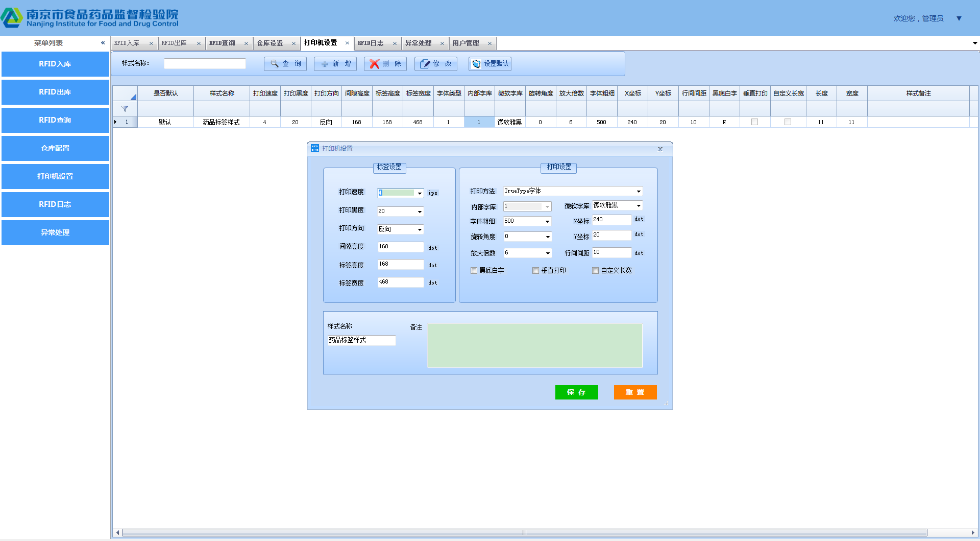The height and width of the screenshot is (541, 980).
Task: Switch to the 用户管理 tab
Action: coord(466,43)
